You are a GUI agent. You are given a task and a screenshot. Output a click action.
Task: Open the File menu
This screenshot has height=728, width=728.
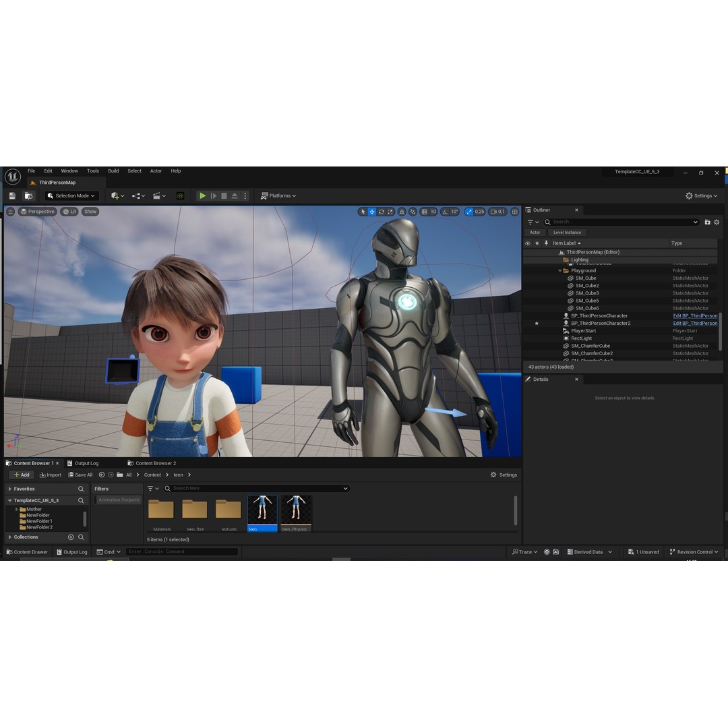(31, 171)
